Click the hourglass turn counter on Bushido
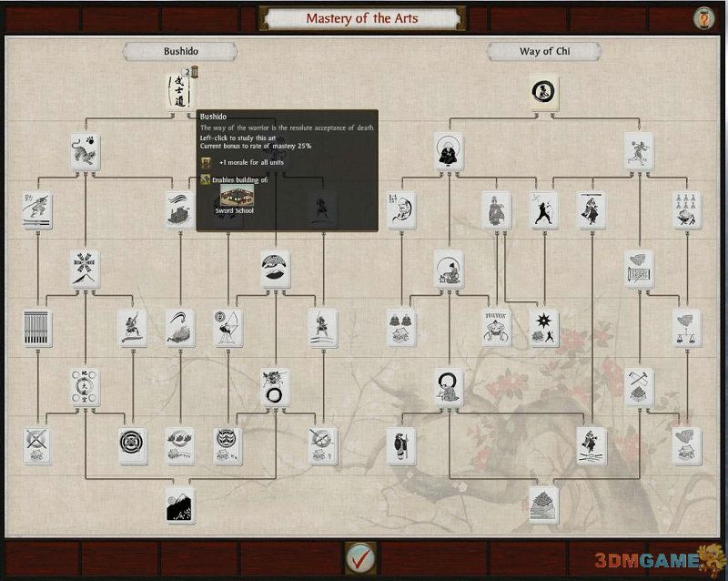This screenshot has width=728, height=581. point(195,72)
